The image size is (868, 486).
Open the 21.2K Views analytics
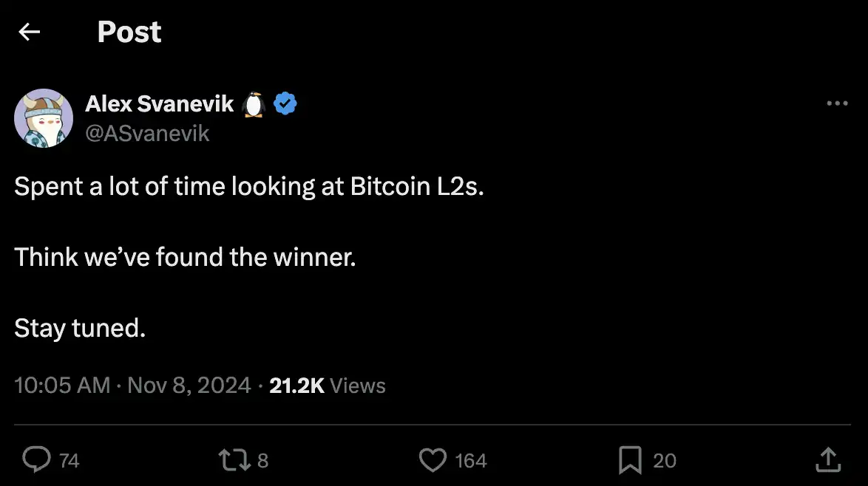click(327, 386)
